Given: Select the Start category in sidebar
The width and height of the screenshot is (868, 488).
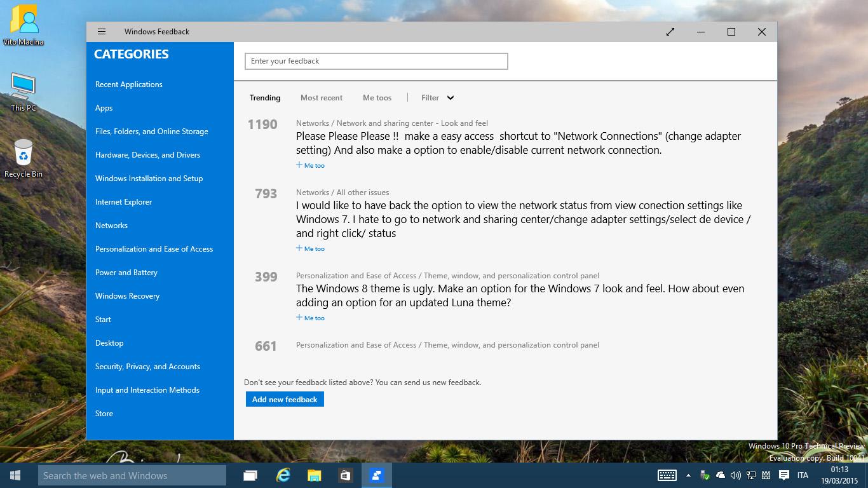Looking at the screenshot, I should [x=104, y=320].
